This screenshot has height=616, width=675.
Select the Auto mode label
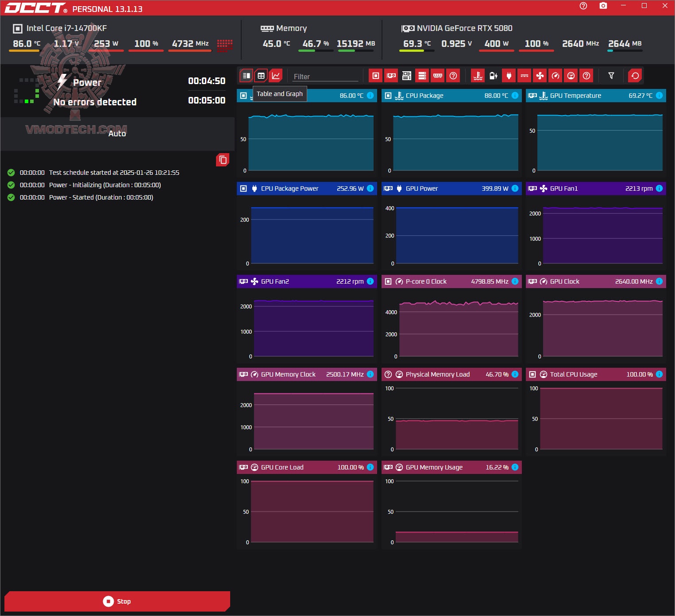(x=117, y=134)
